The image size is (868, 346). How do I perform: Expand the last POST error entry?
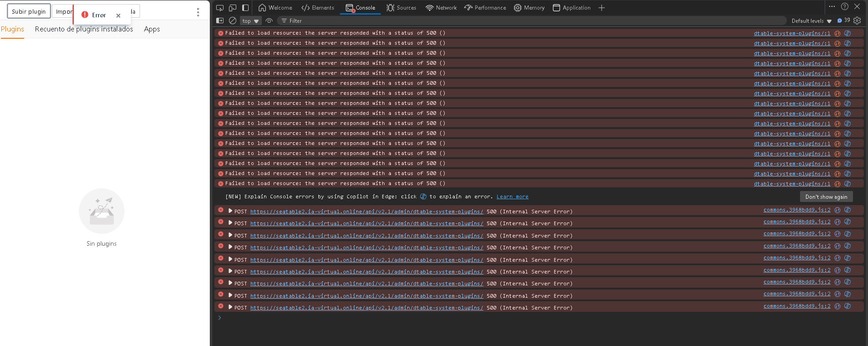[230, 307]
